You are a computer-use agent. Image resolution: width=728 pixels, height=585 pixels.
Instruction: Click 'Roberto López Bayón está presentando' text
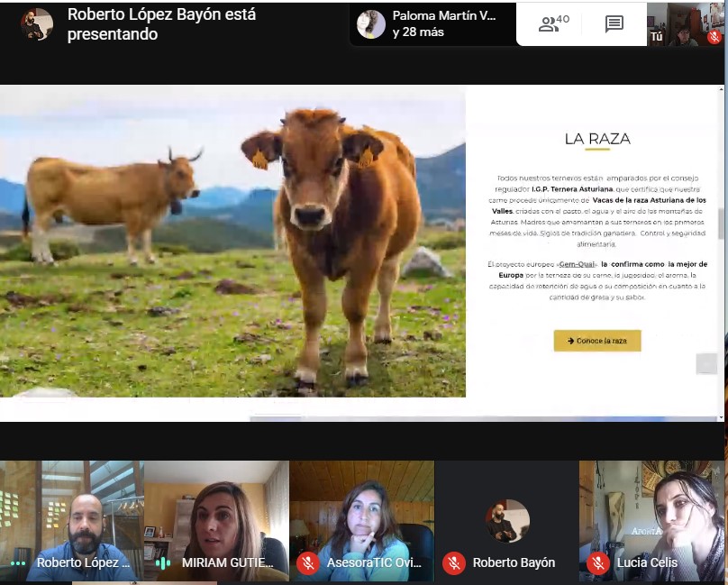[161, 24]
